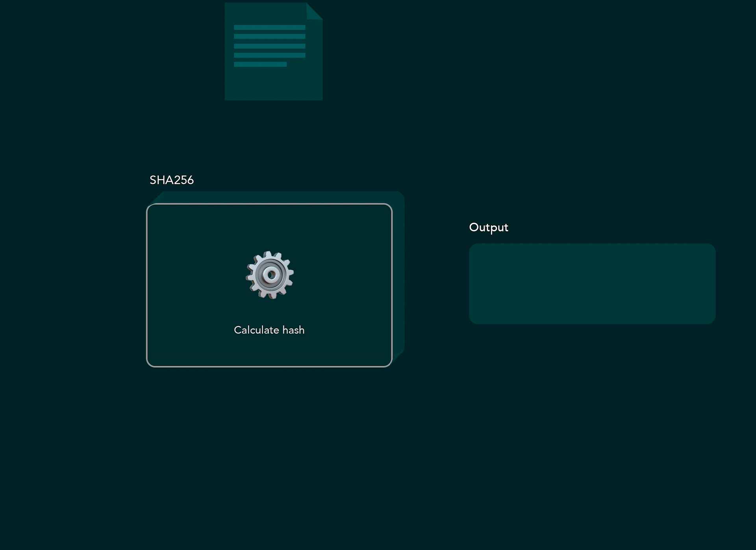Click the center hole of the gear

(x=271, y=275)
